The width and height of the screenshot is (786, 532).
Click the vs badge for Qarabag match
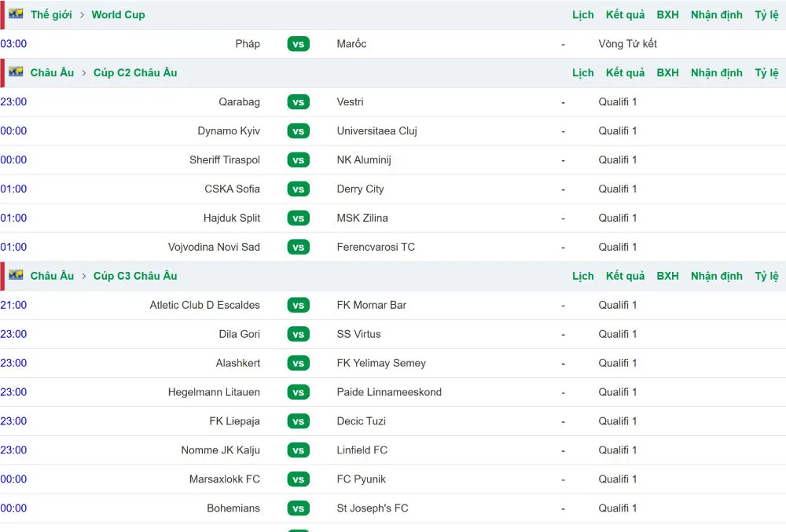click(298, 102)
